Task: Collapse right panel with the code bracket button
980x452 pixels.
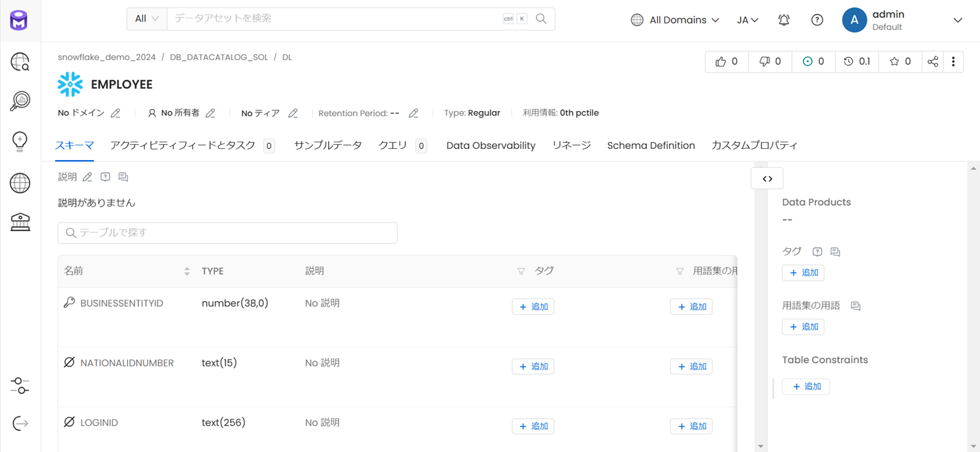Action: click(x=768, y=179)
